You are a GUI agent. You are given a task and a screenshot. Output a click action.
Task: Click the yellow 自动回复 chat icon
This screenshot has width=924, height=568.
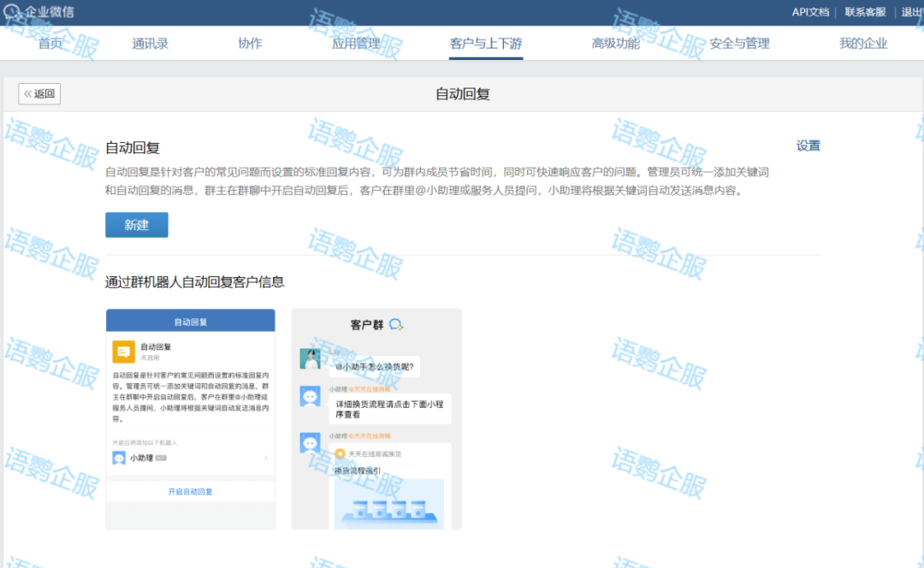[x=124, y=352]
